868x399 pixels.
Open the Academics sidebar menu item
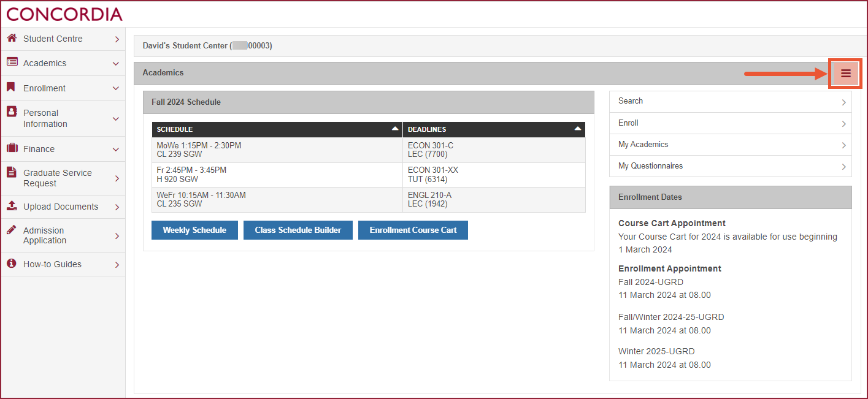tap(63, 63)
